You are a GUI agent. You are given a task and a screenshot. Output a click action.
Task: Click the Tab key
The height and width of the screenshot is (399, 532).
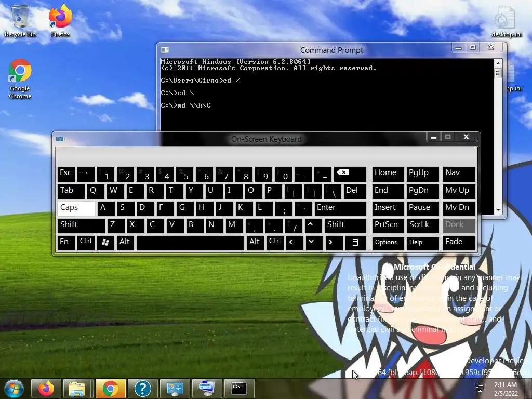pos(71,191)
